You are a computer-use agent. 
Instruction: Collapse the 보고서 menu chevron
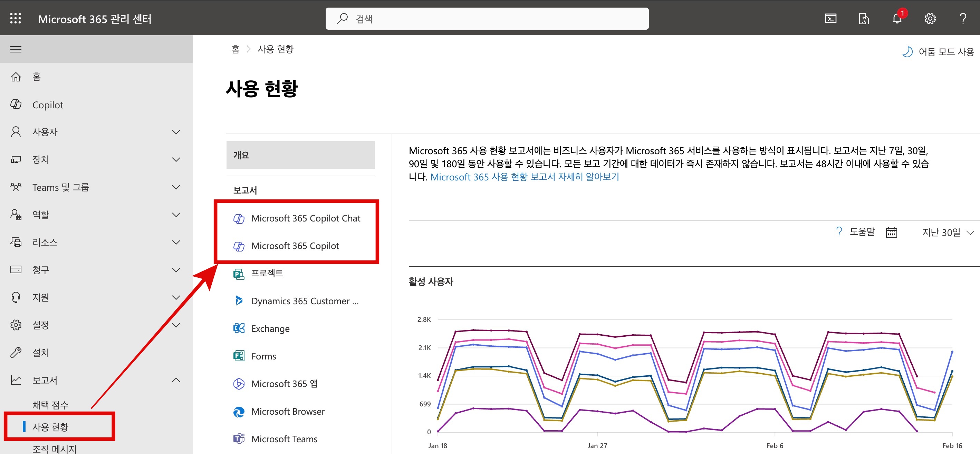(x=176, y=380)
